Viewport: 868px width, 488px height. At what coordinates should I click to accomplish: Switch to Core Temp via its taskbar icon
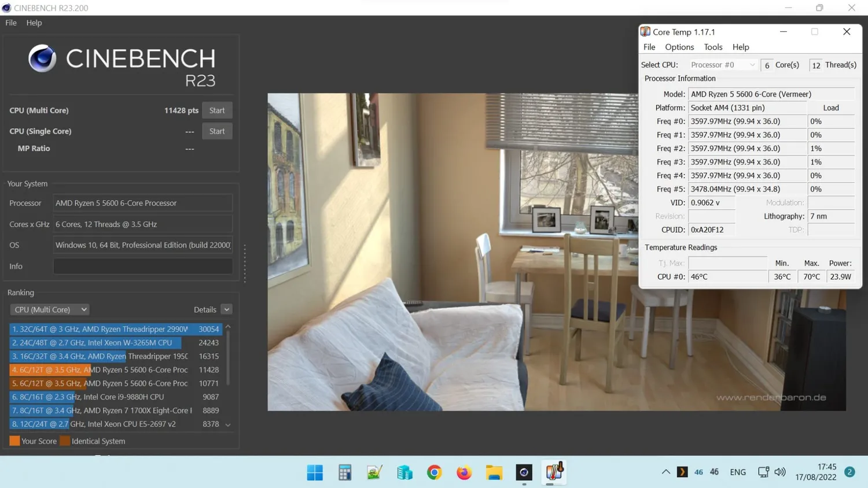554,472
